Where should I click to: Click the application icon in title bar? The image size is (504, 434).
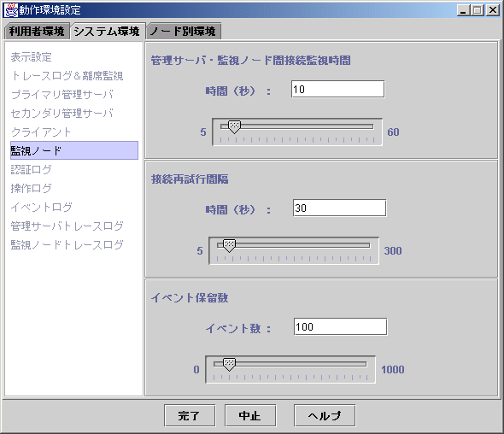point(10,10)
